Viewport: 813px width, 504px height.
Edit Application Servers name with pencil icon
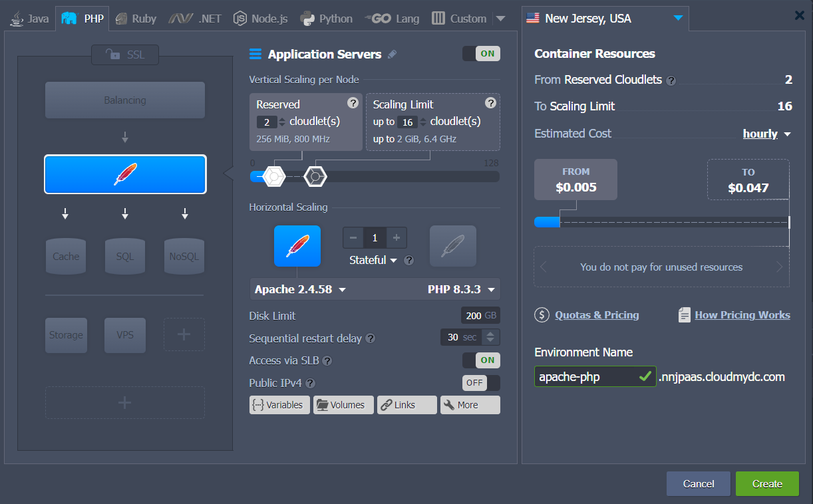(392, 55)
